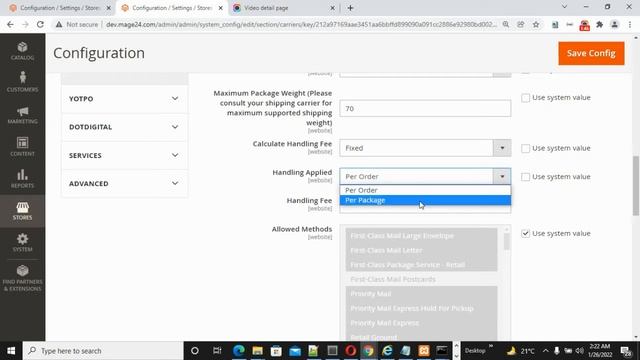Viewport: 640px width, 360px height.
Task: Launch Microsoft Edge from taskbar
Action: [x=239, y=351]
